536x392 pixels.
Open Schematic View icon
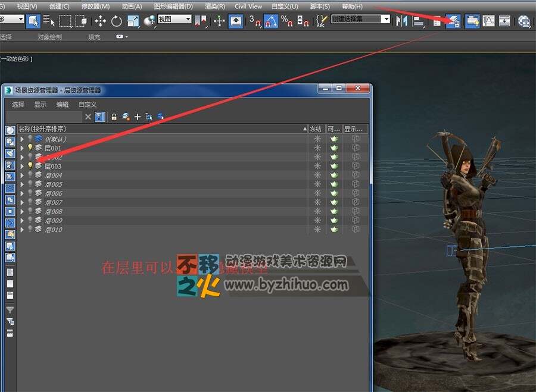[504, 21]
